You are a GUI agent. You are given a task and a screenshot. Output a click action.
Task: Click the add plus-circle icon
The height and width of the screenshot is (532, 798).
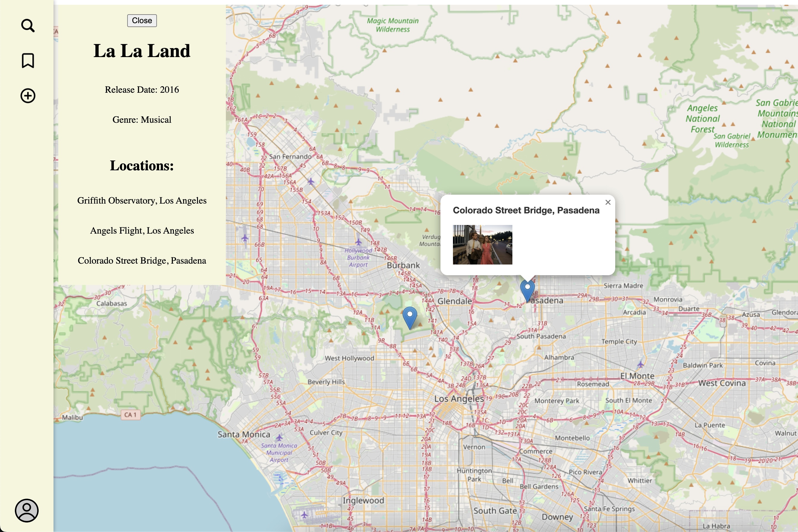(27, 96)
